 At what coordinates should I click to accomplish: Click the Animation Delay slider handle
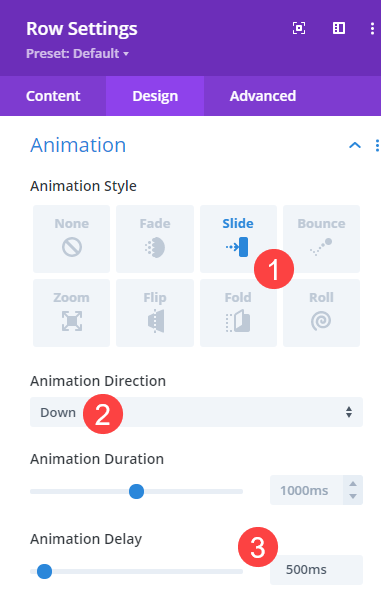(x=44, y=571)
